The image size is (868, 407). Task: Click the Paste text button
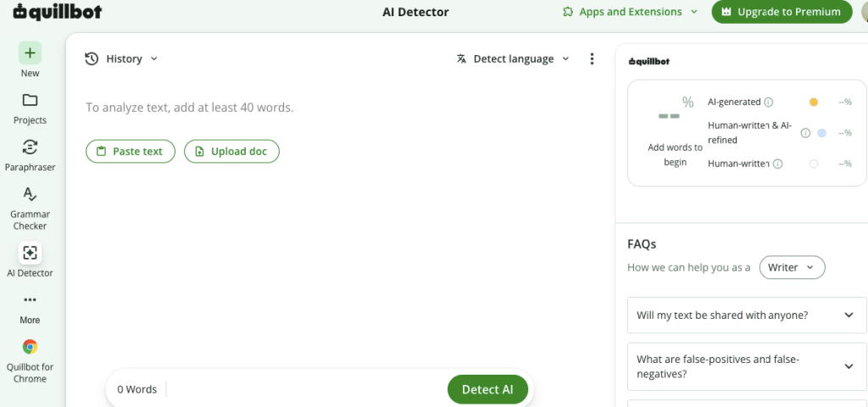pos(130,151)
